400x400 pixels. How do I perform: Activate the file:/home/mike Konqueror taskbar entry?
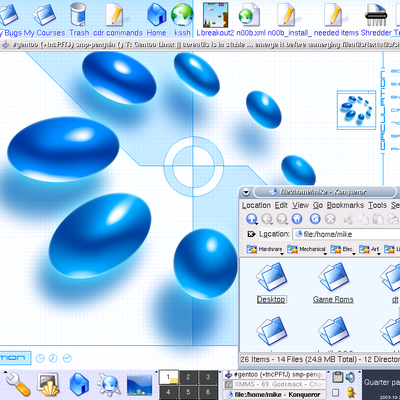[x=275, y=394]
